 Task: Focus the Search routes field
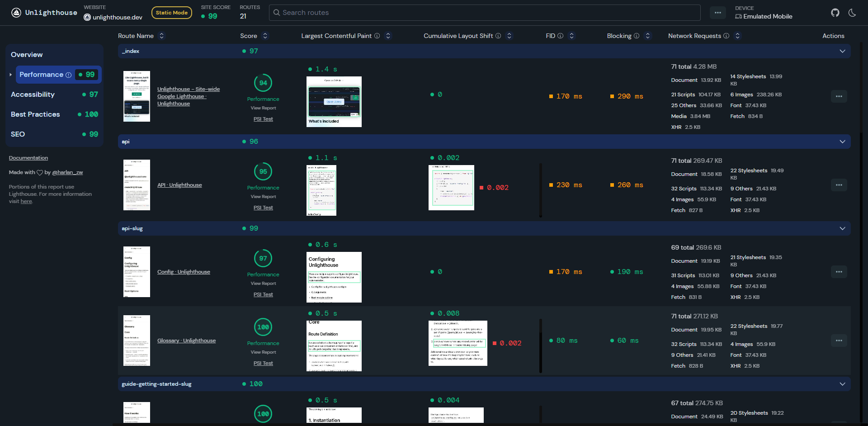485,13
